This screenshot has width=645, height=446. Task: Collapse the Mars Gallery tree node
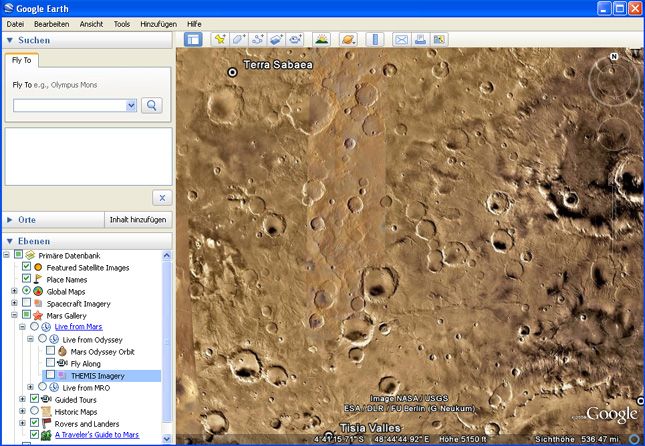14,315
